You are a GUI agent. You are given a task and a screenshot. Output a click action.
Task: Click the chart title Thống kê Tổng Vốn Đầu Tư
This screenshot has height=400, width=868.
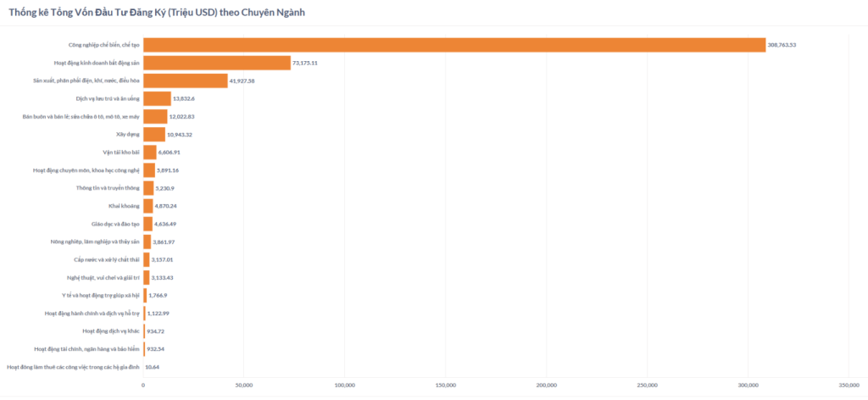click(157, 12)
